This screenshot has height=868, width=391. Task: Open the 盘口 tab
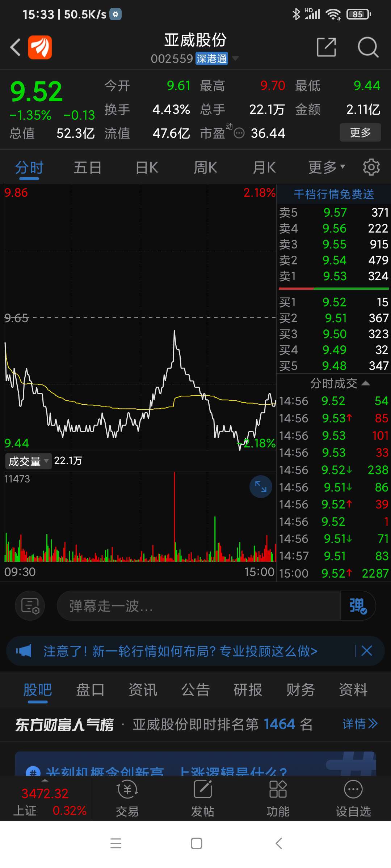[90, 690]
